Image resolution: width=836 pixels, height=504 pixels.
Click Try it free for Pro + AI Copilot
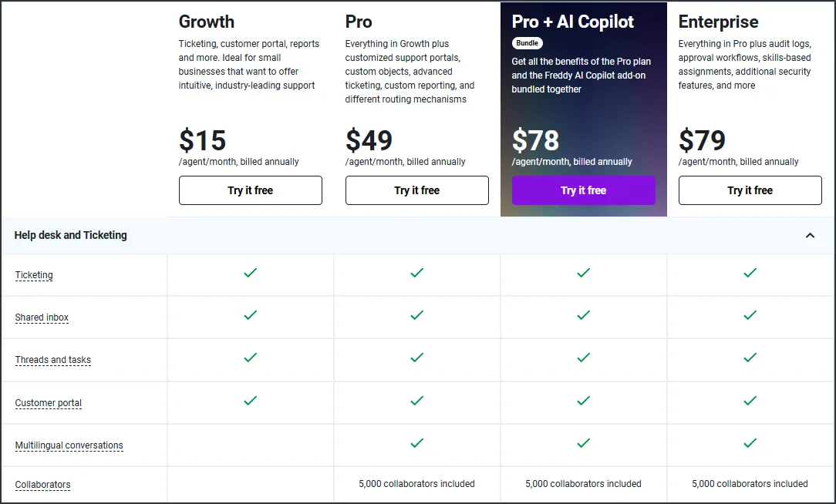pos(583,190)
